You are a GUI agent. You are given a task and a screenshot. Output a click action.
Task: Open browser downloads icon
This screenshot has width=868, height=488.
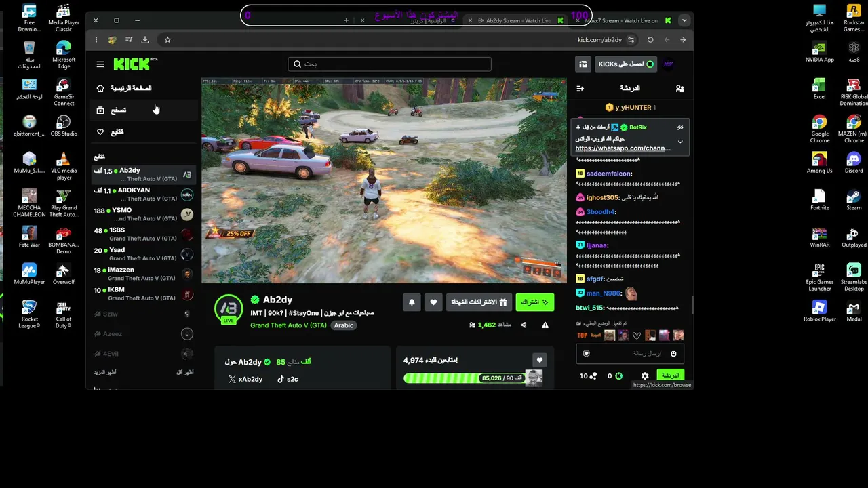coord(145,40)
